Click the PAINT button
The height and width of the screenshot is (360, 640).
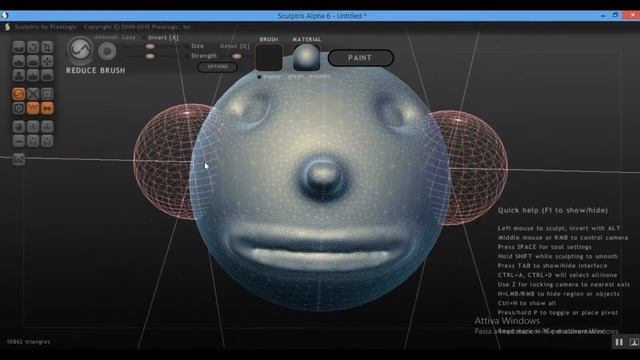360,58
